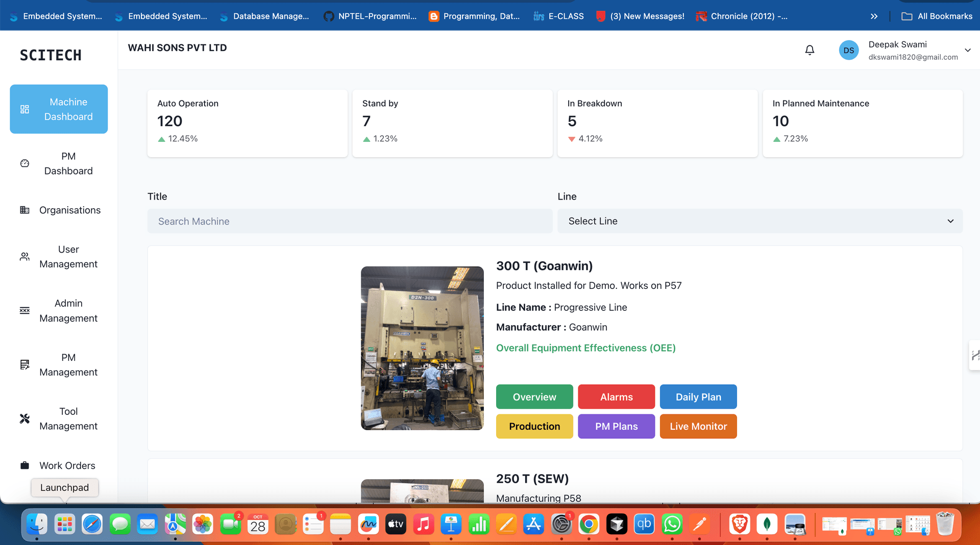The height and width of the screenshot is (545, 980).
Task: Select the PM Dashboard sidebar icon
Action: [24, 163]
